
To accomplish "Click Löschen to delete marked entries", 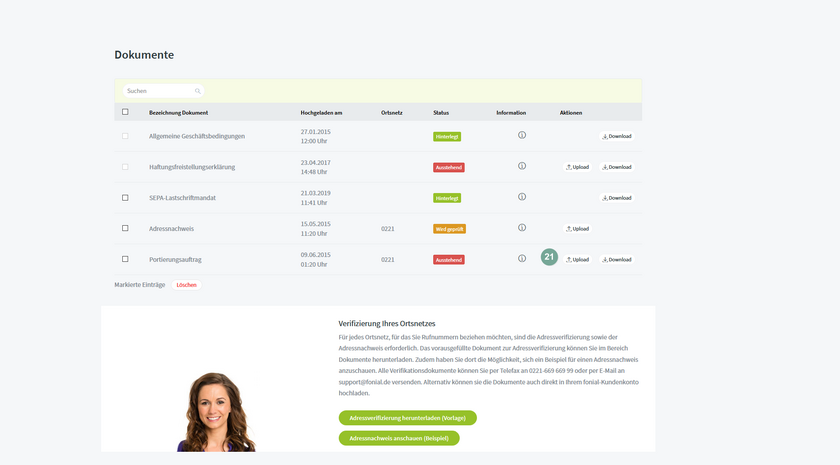I will point(186,285).
